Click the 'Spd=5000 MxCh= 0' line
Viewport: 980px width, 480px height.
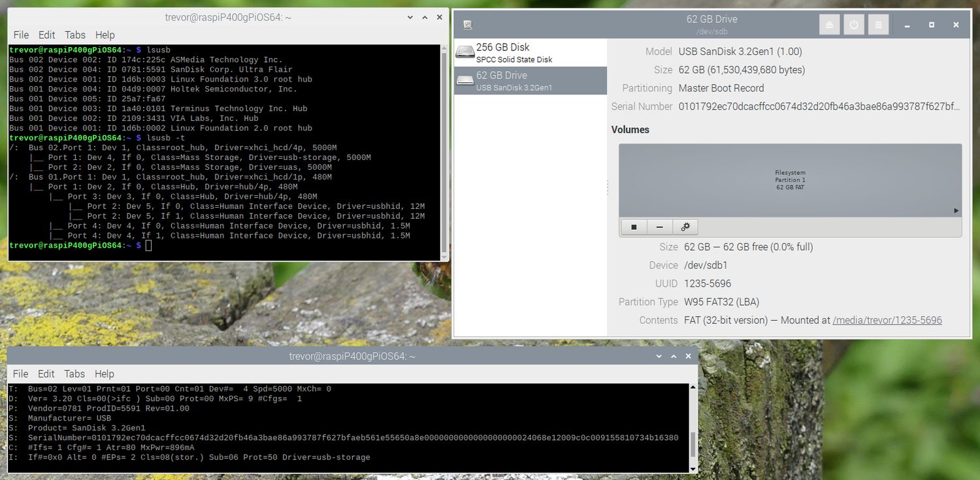170,389
